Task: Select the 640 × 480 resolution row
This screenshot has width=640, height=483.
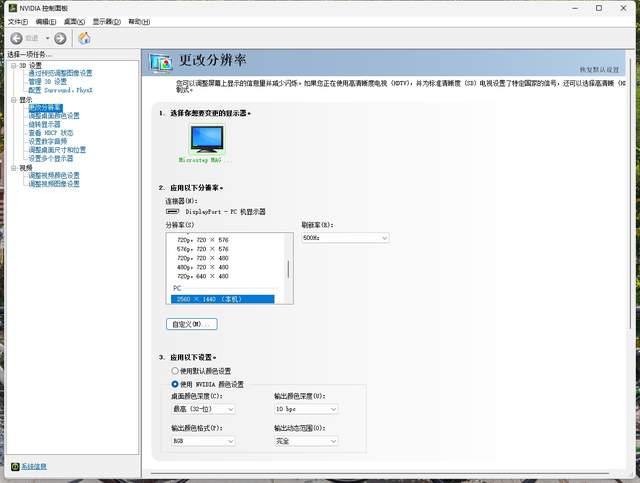Action: 203,276
